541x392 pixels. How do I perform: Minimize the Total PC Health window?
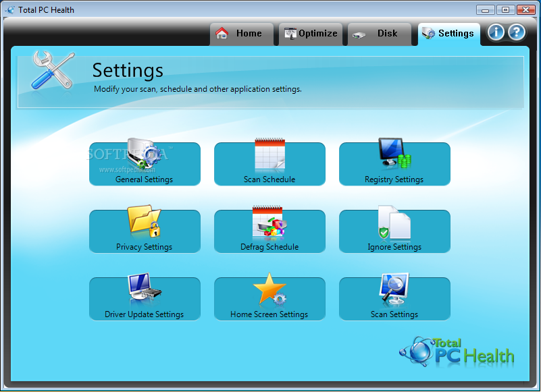click(485, 10)
